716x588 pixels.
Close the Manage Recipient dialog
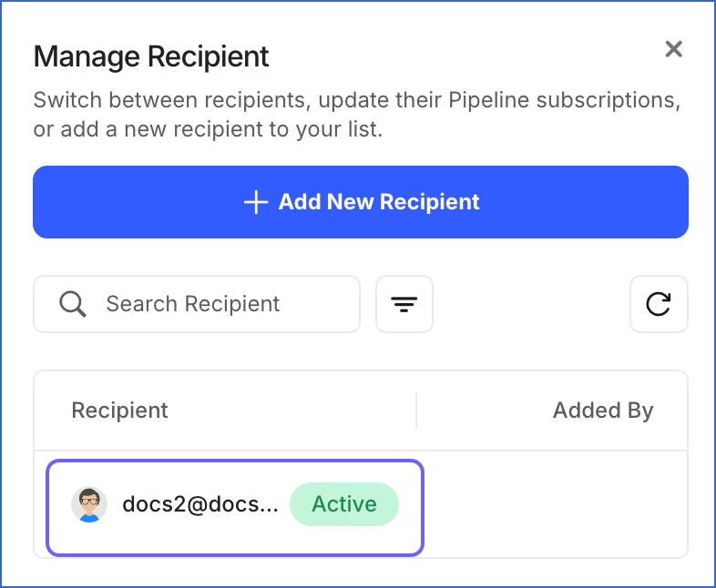[x=673, y=49]
